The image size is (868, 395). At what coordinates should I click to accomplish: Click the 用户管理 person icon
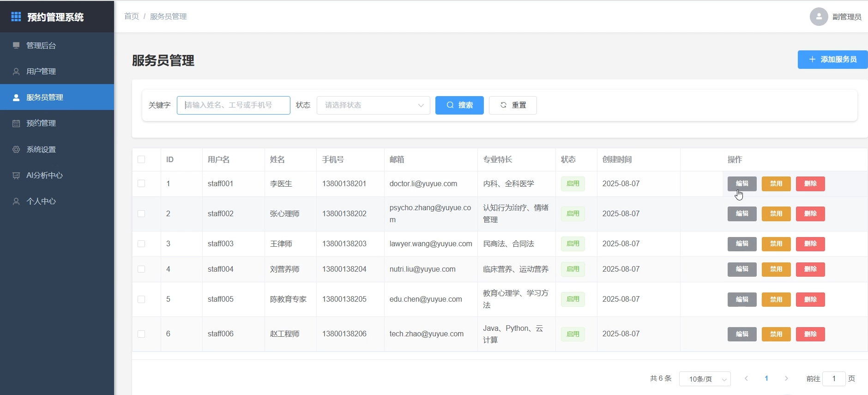[x=16, y=71]
